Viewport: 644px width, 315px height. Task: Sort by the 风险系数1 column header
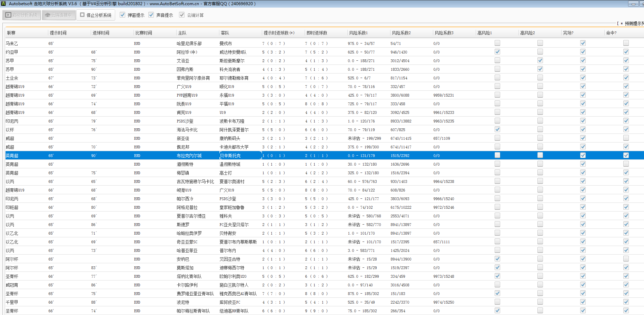click(x=358, y=33)
